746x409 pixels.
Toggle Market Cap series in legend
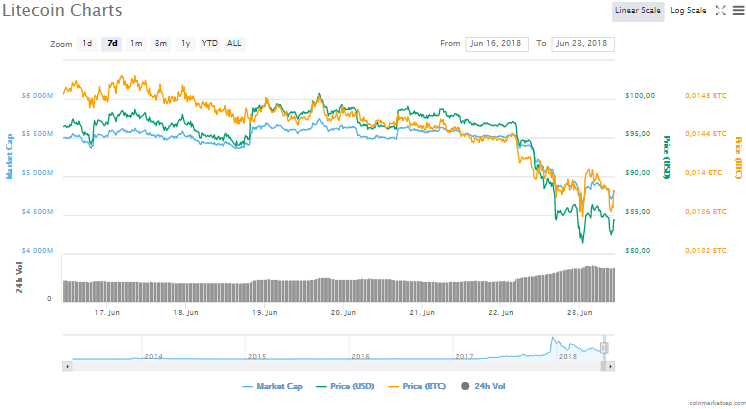point(273,386)
